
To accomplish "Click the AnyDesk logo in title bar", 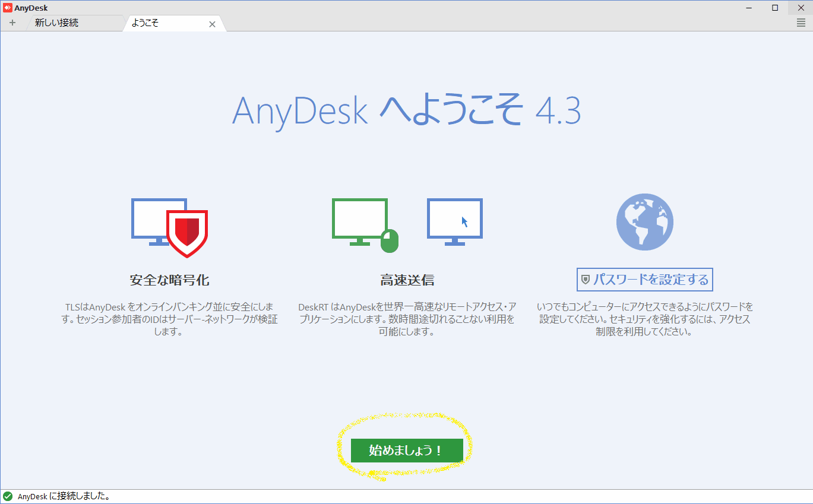I will tap(7, 8).
